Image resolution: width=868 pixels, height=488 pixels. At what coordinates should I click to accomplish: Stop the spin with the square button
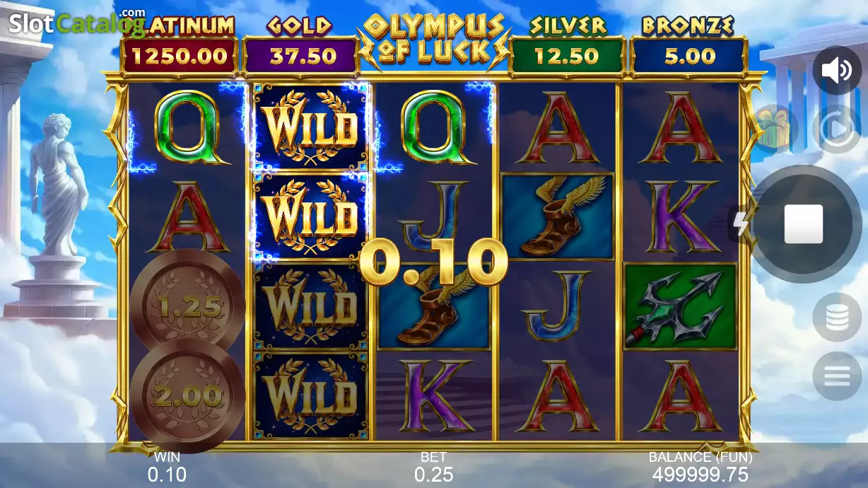pyautogui.click(x=804, y=224)
